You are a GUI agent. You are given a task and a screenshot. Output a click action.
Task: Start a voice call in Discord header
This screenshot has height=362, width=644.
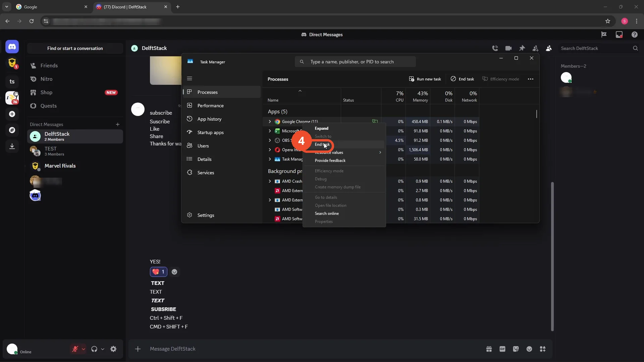[495, 48]
